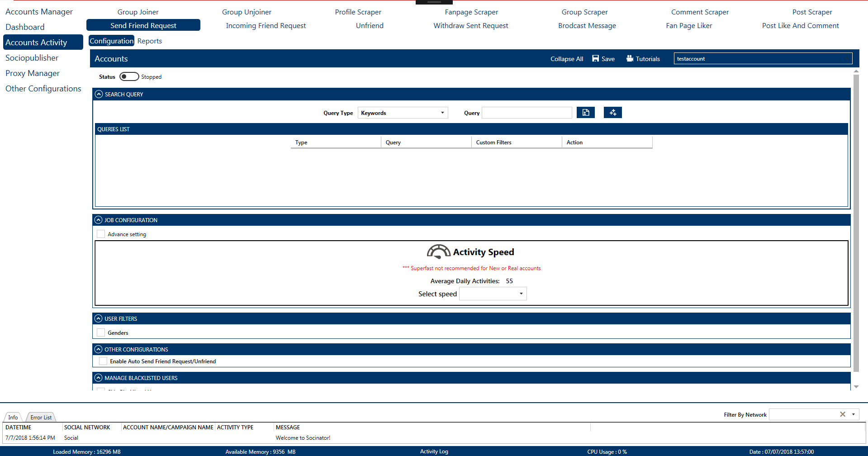Open the Group Scraper module
This screenshot has width=868, height=456.
(585, 12)
